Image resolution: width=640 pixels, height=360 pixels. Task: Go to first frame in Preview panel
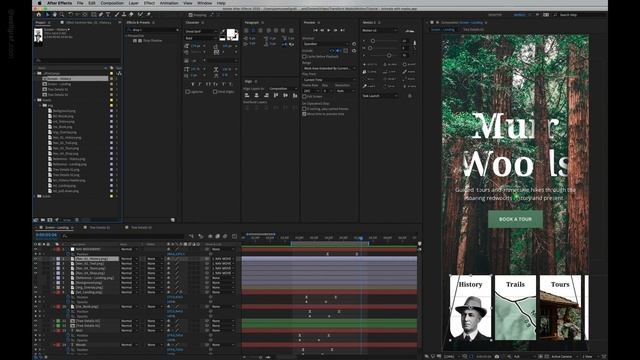click(x=316, y=30)
